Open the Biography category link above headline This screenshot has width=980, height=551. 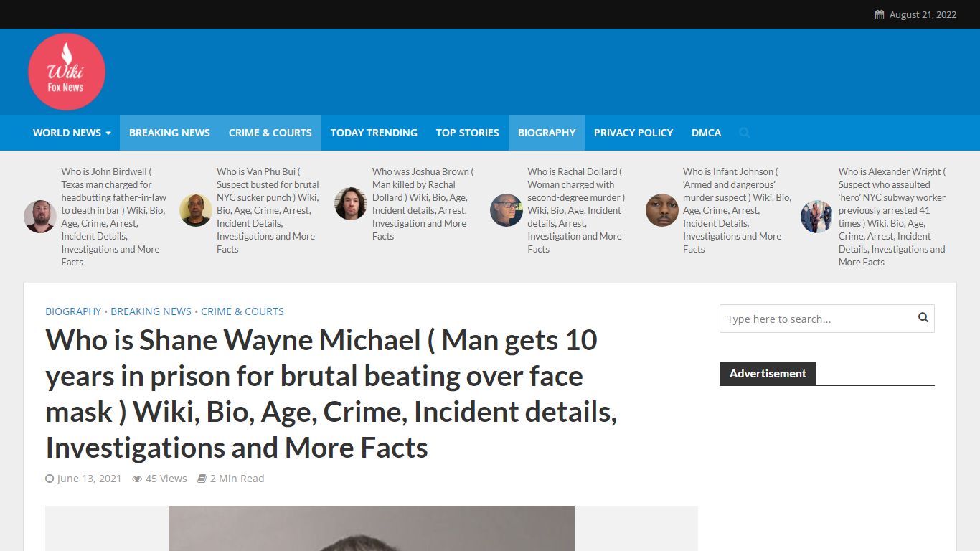73,311
